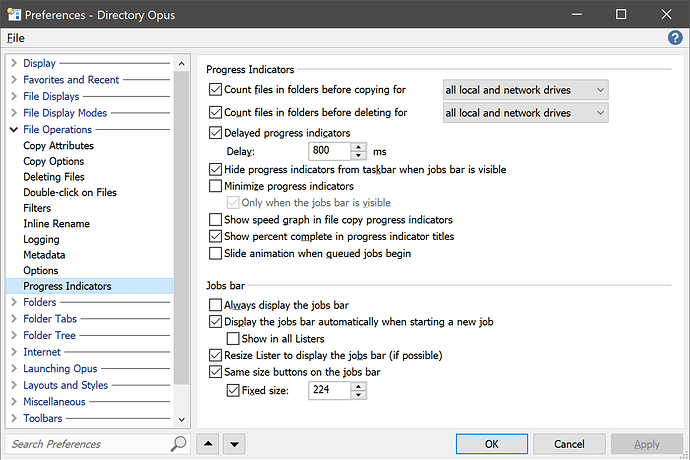Expand the Display category
The width and height of the screenshot is (690, 460).
(x=14, y=63)
